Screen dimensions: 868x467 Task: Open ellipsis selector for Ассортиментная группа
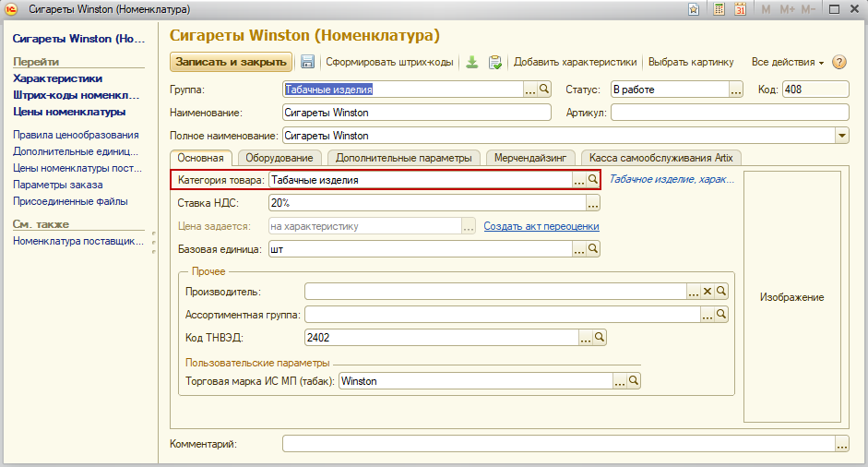point(707,315)
